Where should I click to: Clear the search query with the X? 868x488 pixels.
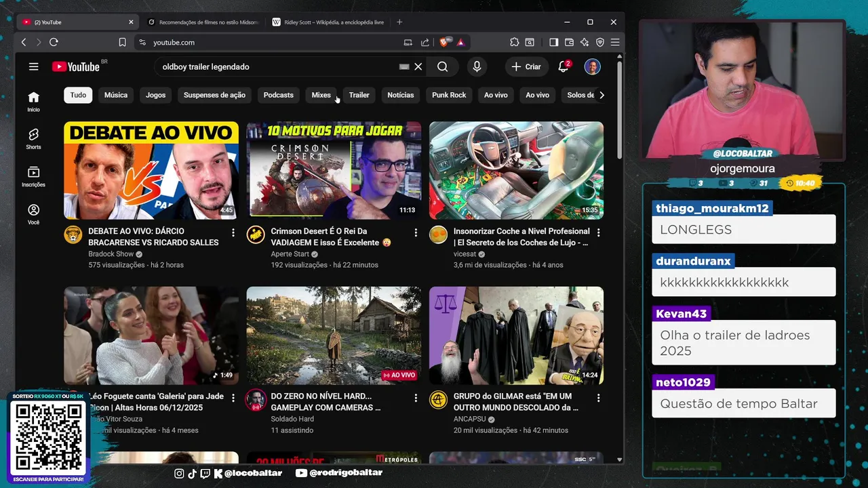click(x=418, y=66)
